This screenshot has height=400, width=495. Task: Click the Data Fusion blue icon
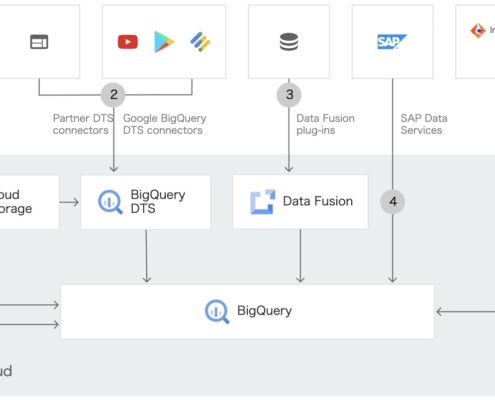(263, 202)
